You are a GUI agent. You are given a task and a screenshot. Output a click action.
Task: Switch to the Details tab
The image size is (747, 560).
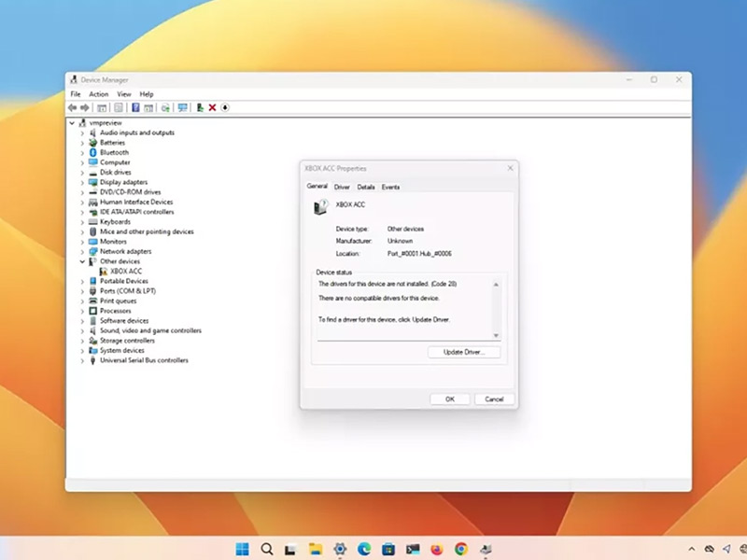[366, 188]
